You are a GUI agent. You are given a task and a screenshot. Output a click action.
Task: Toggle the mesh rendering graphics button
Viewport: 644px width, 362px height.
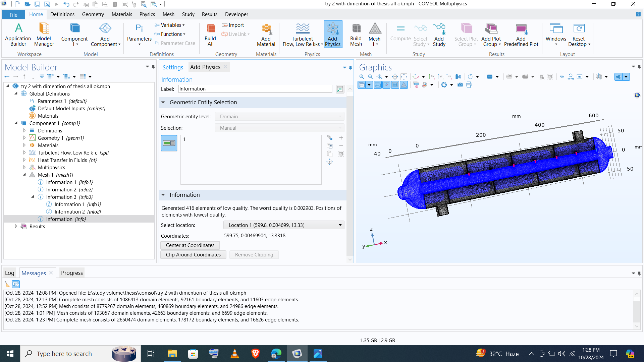404,85
